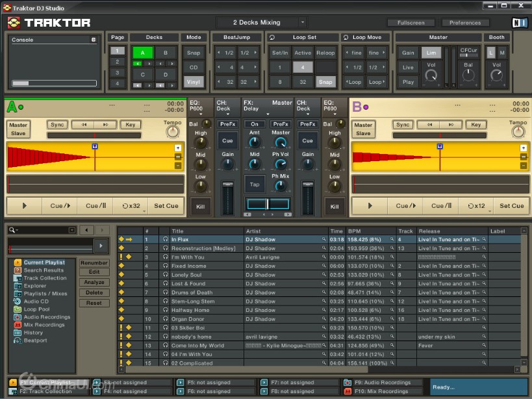Select track Organ Donor in playlist
Viewport: 532px width, 399px height.
(319, 319)
